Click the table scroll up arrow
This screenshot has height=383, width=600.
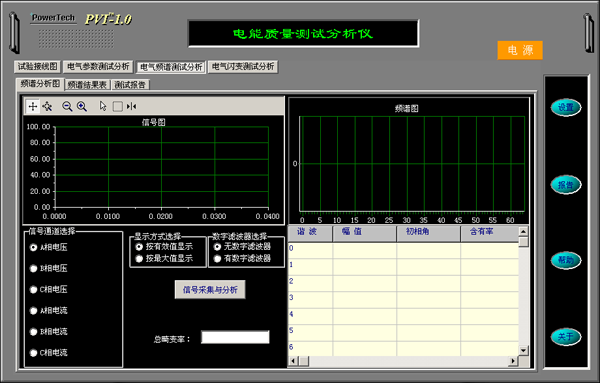click(523, 231)
